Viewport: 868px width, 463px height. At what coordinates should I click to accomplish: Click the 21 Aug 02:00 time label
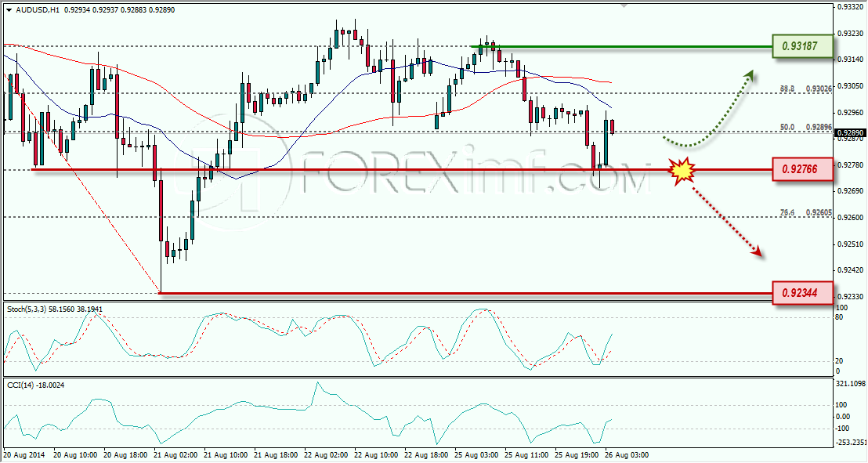click(175, 454)
